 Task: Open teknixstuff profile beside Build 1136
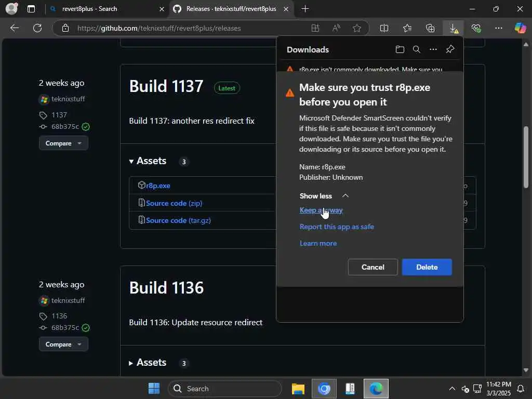[68, 301]
